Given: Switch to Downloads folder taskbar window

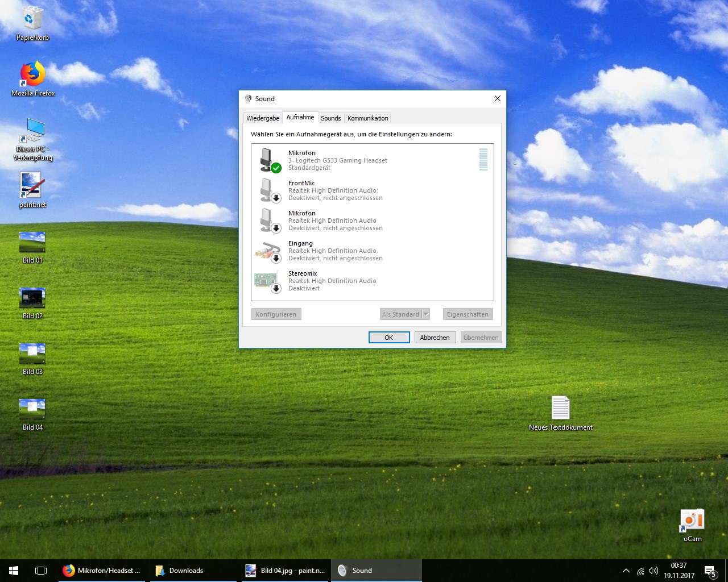Looking at the screenshot, I should (x=193, y=571).
